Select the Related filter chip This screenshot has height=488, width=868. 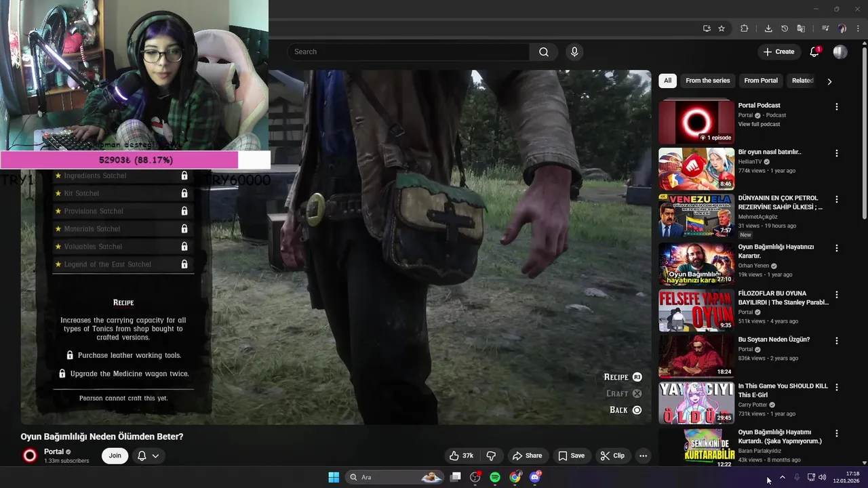coord(803,81)
